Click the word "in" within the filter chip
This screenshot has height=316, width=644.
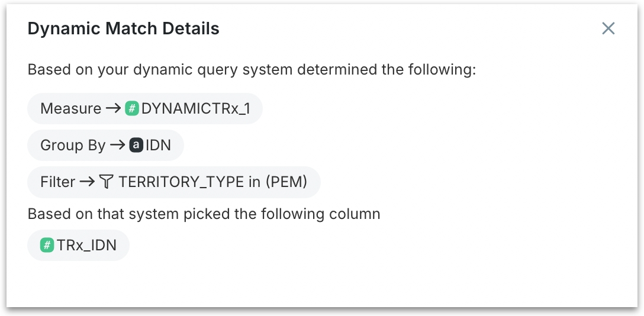click(253, 182)
